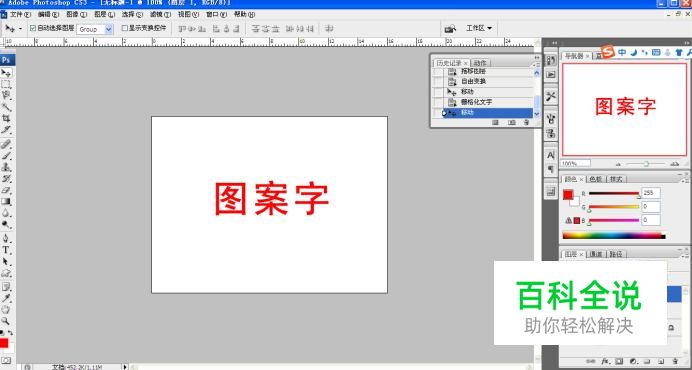692x370 pixels.
Task: Select the Crop tool
Action: click(6, 118)
